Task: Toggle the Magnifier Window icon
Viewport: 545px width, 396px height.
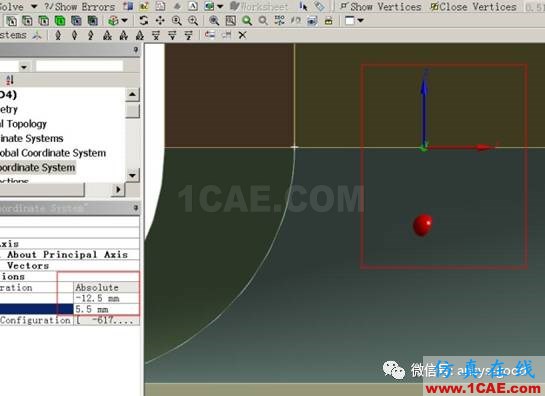Action: click(x=230, y=21)
